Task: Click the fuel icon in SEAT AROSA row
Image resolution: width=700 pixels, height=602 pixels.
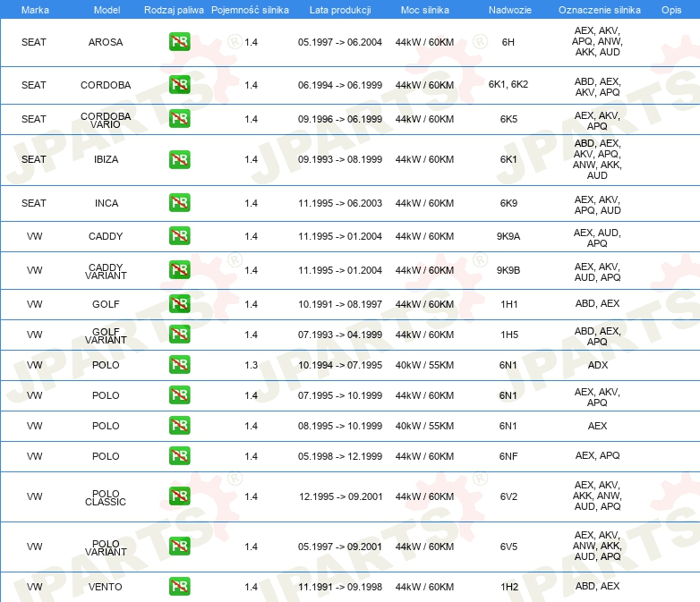Action: pyautogui.click(x=179, y=42)
